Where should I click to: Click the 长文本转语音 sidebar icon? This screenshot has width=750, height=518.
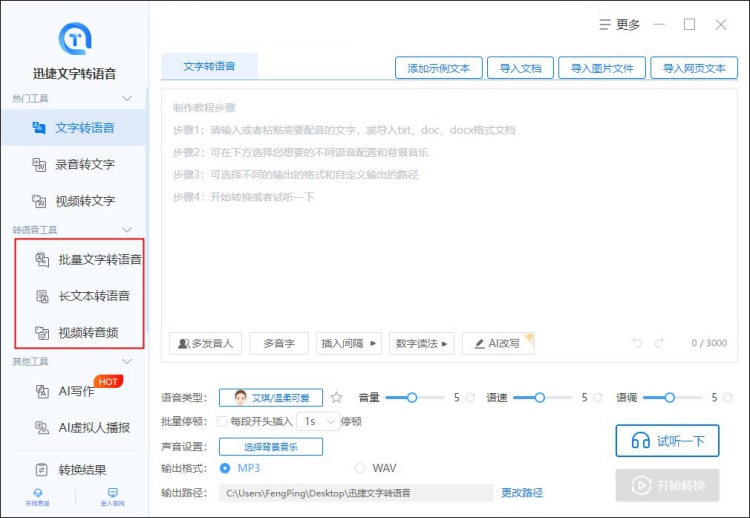(42, 296)
